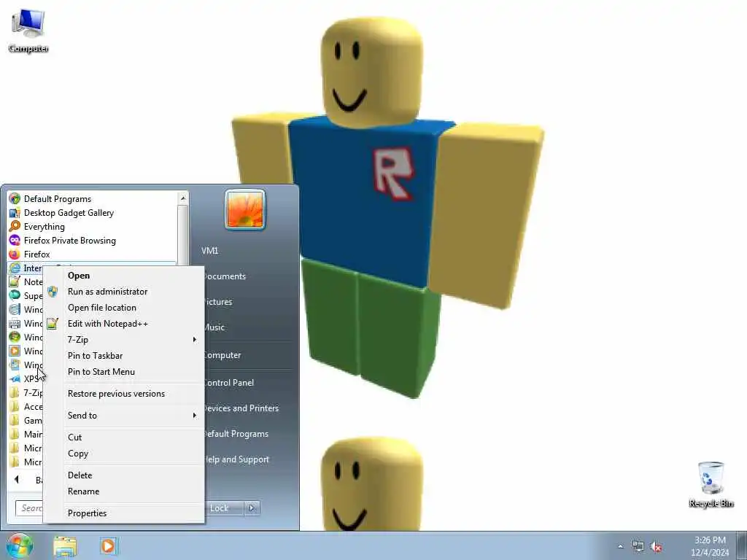Click the XPS Viewer icon
This screenshot has height=560, width=747.
click(15, 378)
